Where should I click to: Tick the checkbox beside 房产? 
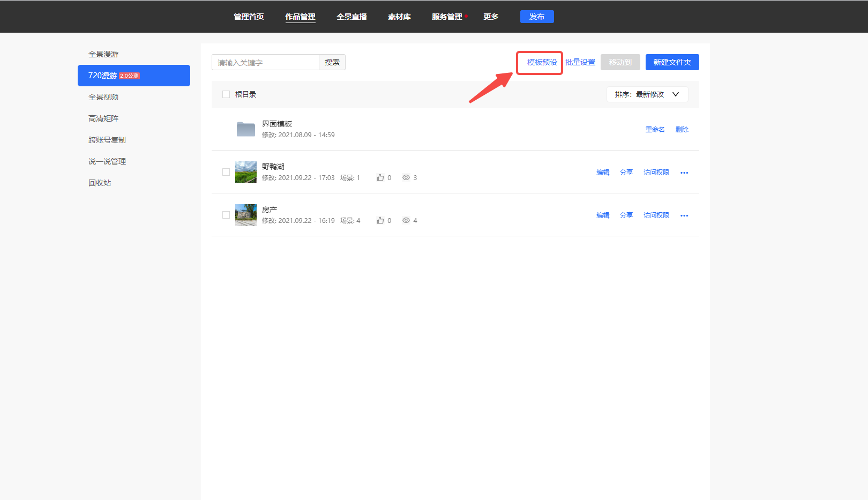[226, 215]
